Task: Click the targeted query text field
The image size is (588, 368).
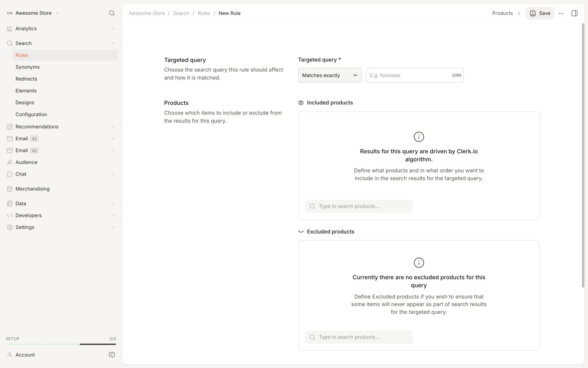Action: pyautogui.click(x=414, y=75)
